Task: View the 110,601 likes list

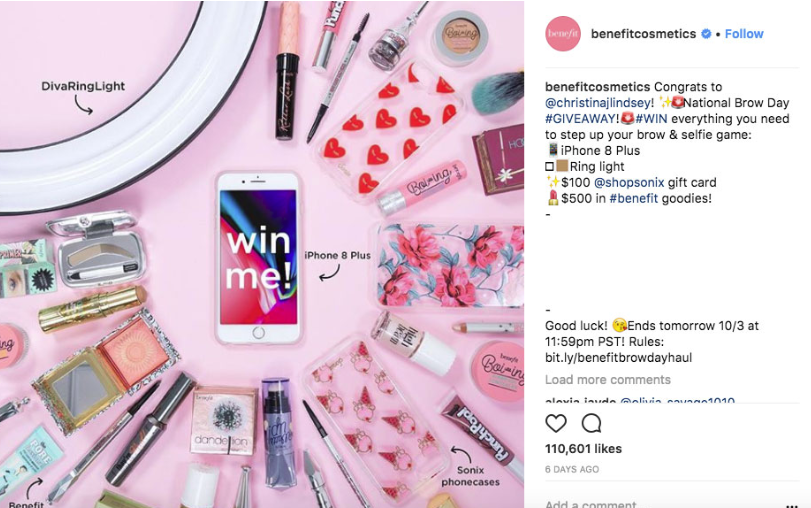Action: click(x=583, y=449)
